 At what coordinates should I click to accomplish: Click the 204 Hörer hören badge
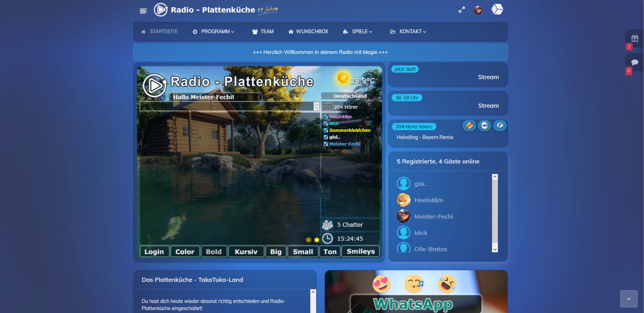[x=414, y=127]
